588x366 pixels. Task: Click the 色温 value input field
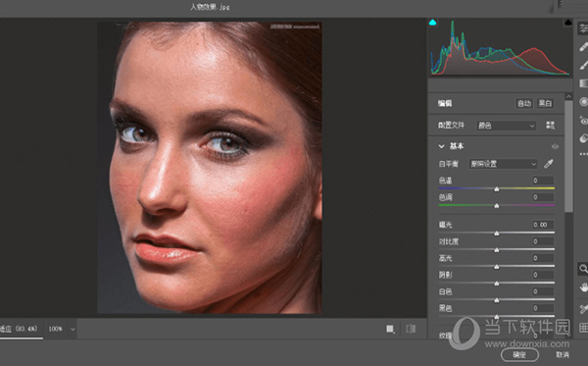(543, 181)
